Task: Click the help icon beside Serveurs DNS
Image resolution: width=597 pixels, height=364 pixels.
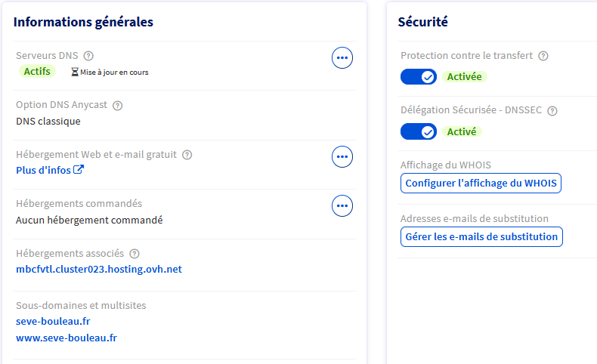Action: (88, 56)
